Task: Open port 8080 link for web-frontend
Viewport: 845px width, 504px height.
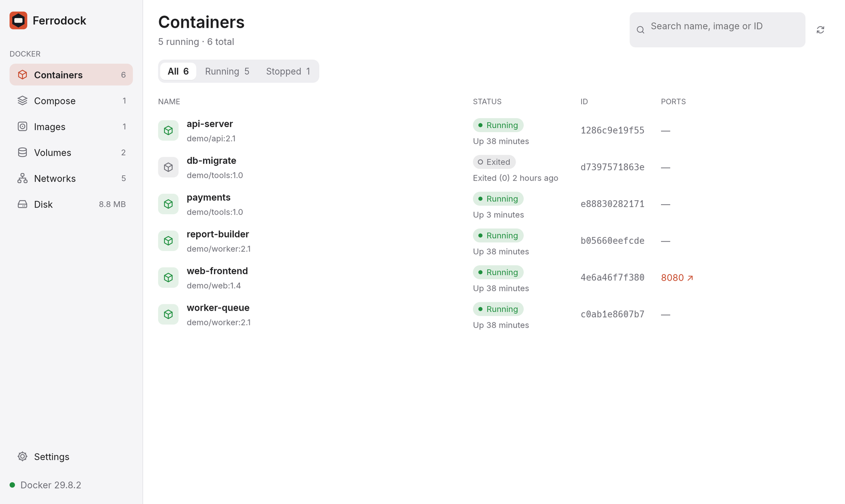Action: 677,278
